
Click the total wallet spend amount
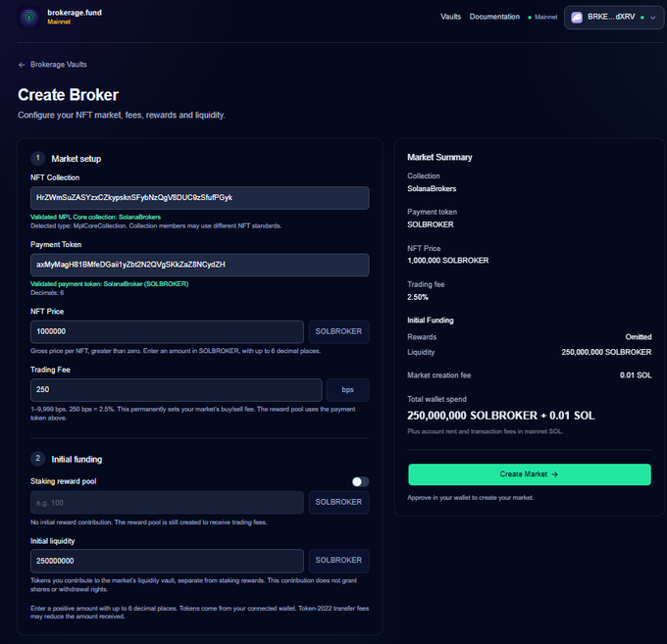pyautogui.click(x=501, y=416)
